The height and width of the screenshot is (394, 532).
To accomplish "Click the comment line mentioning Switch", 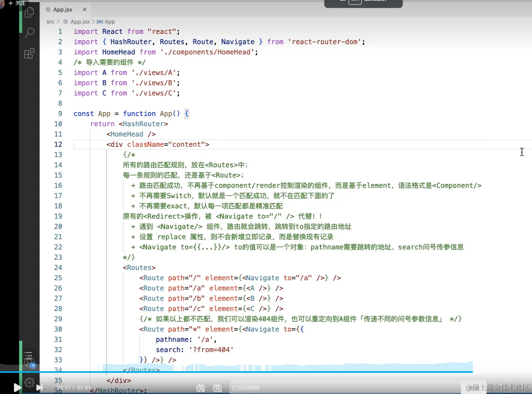I will [x=233, y=196].
